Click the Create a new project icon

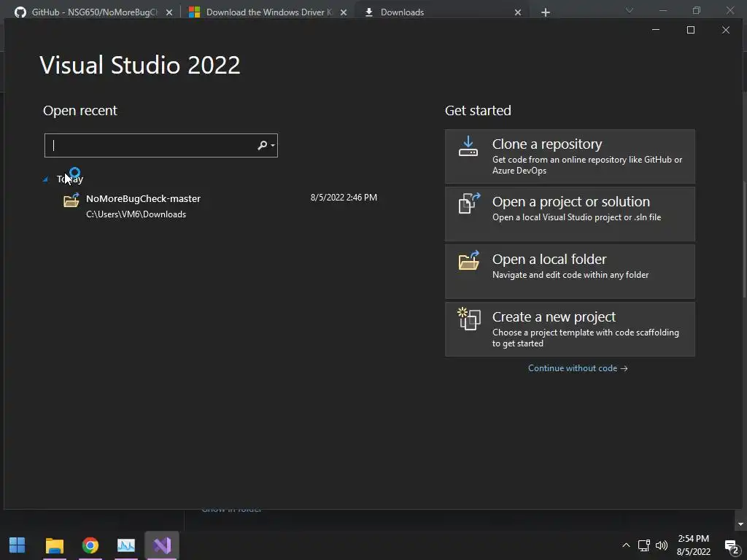click(469, 319)
